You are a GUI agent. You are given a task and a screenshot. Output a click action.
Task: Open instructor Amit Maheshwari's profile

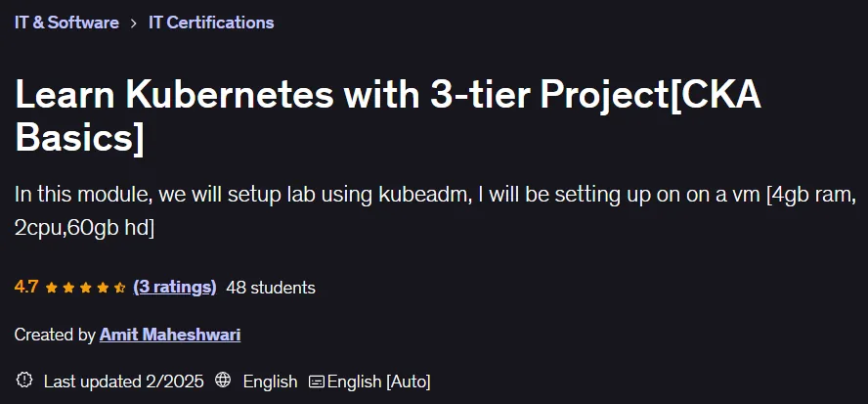click(x=170, y=335)
